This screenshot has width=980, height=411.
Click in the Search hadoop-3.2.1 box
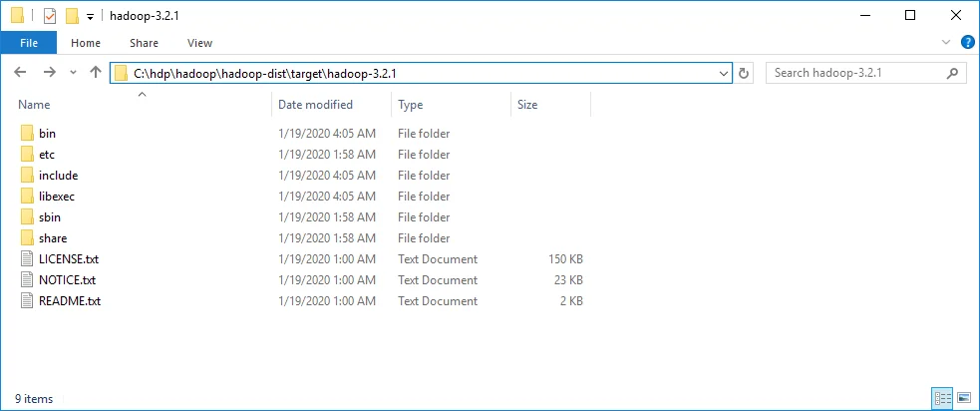click(x=855, y=73)
